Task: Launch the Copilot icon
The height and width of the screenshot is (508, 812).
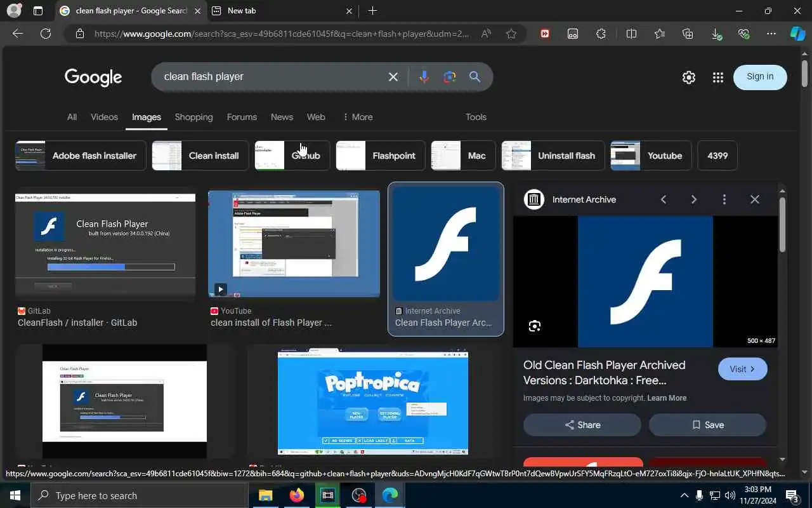Action: tap(797, 34)
